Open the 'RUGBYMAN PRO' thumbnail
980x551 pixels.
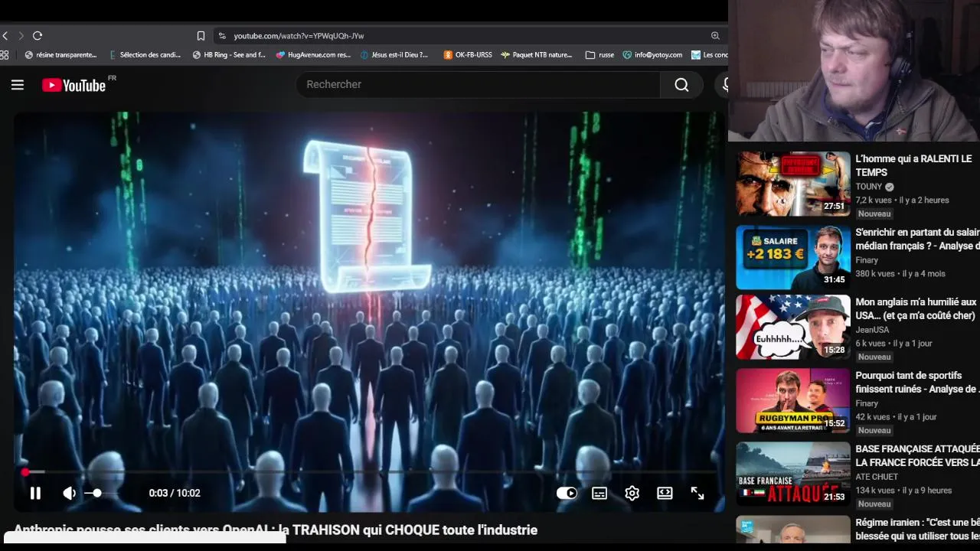pos(793,400)
